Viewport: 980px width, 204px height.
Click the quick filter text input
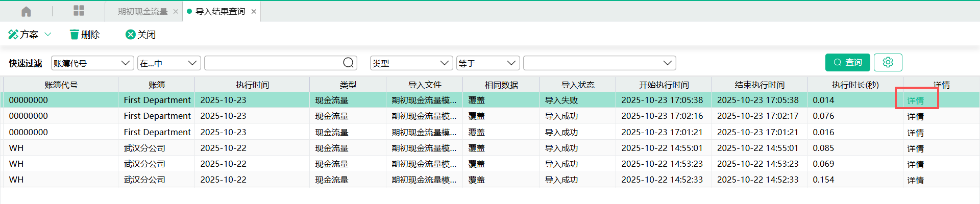[273, 63]
